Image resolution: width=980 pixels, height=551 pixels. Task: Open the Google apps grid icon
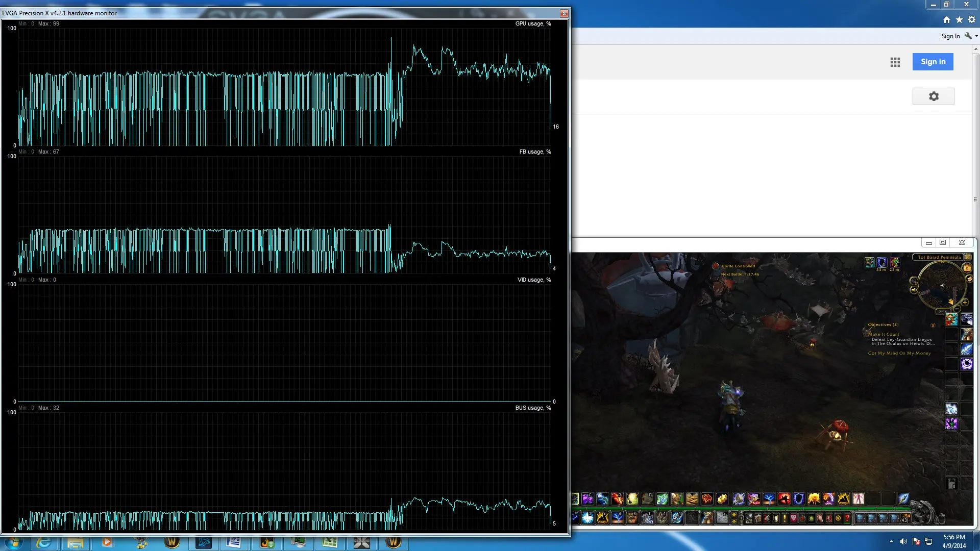point(895,62)
